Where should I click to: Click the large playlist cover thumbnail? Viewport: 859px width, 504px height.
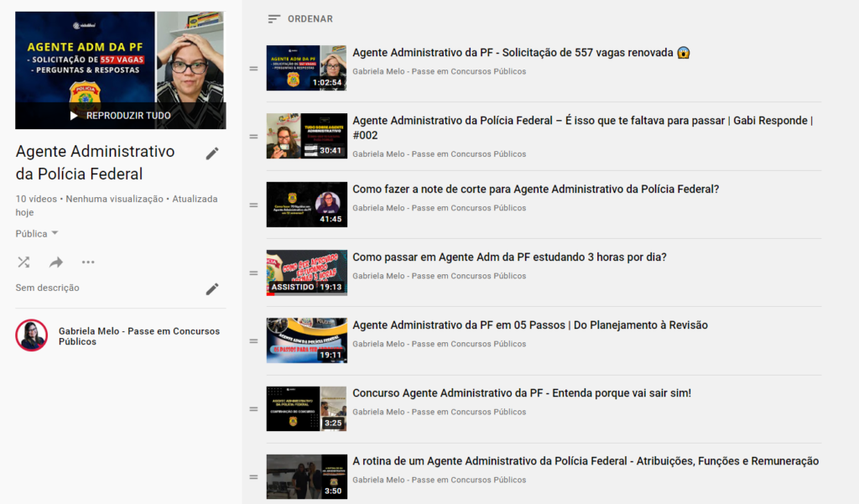point(121,70)
